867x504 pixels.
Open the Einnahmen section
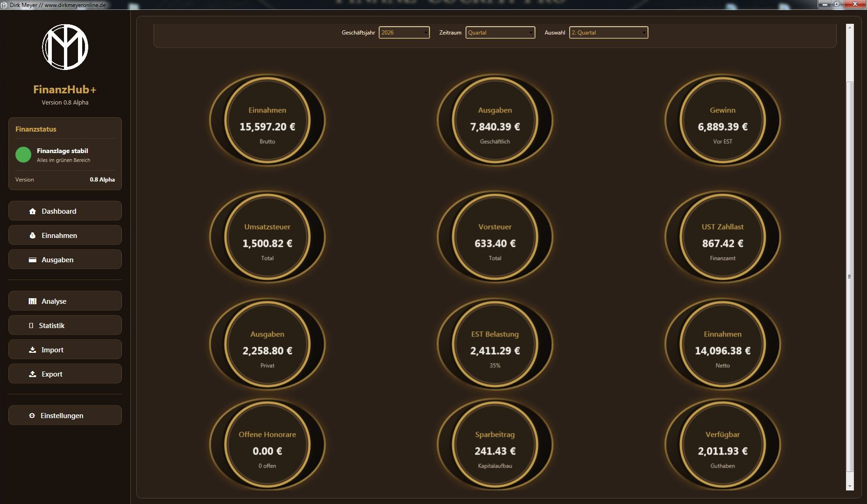[65, 235]
